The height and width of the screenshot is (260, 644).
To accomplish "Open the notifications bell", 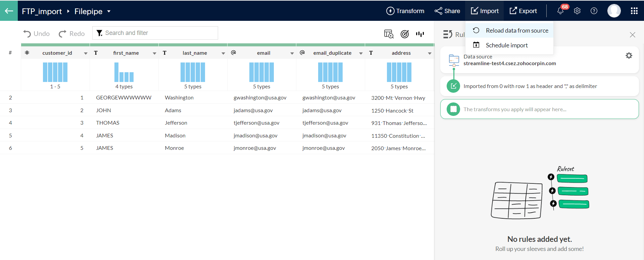I will click(x=560, y=11).
